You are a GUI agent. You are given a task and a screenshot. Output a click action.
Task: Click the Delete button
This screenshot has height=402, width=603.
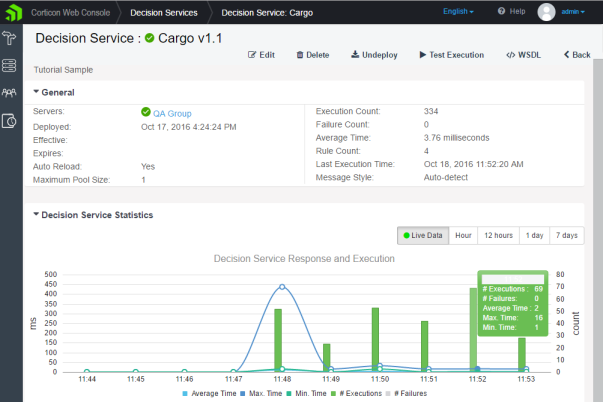point(313,55)
